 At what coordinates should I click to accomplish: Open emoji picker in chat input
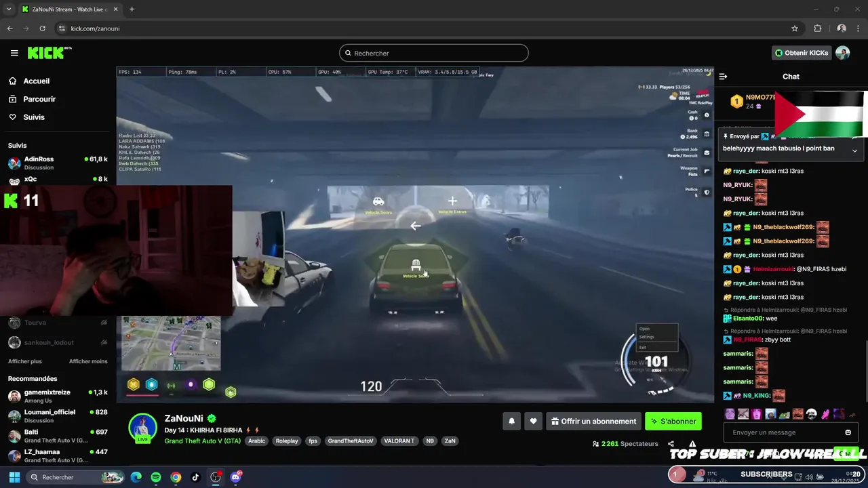click(x=848, y=432)
